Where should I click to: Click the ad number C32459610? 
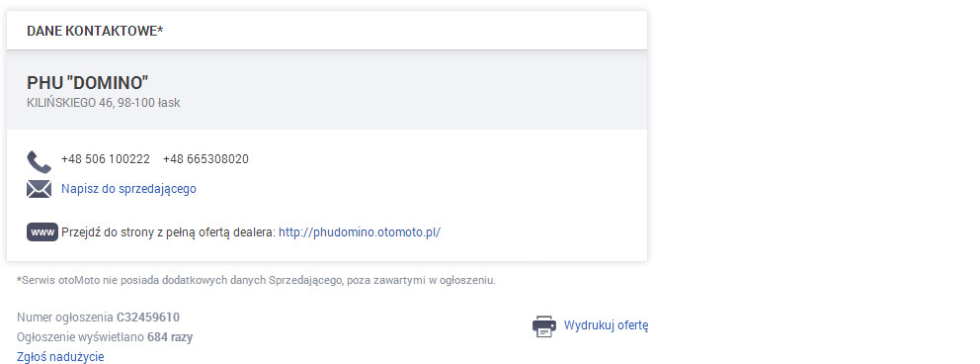point(148,318)
